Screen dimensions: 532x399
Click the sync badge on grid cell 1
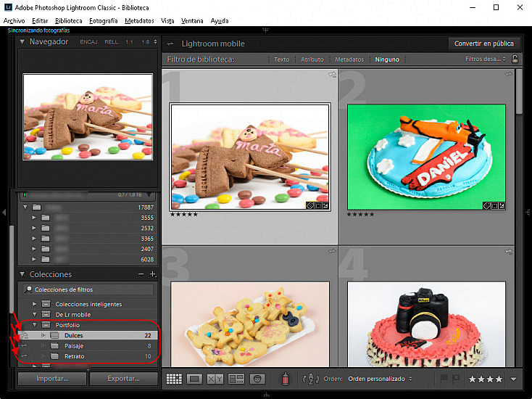[x=332, y=74]
